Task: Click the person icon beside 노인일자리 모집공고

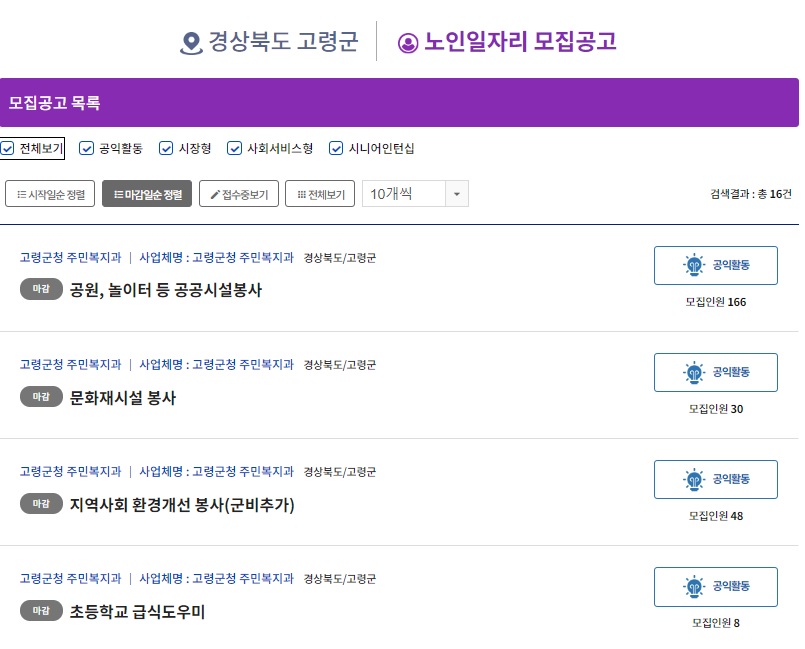Action: coord(408,42)
